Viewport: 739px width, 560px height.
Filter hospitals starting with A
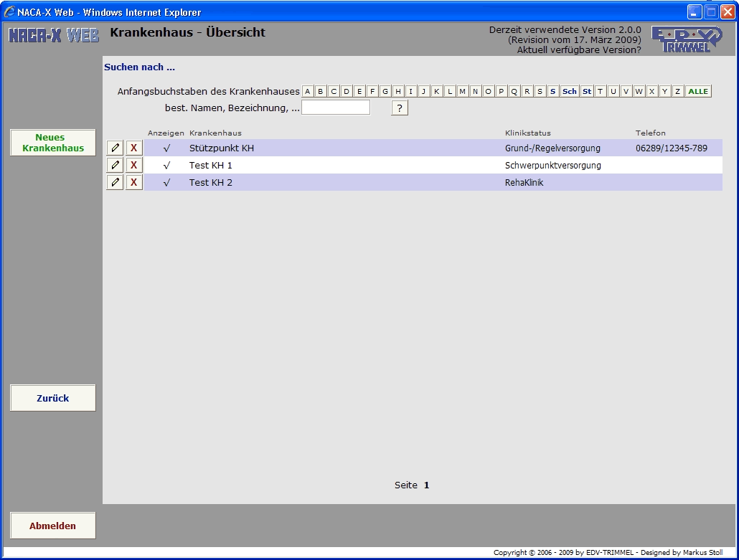(308, 91)
